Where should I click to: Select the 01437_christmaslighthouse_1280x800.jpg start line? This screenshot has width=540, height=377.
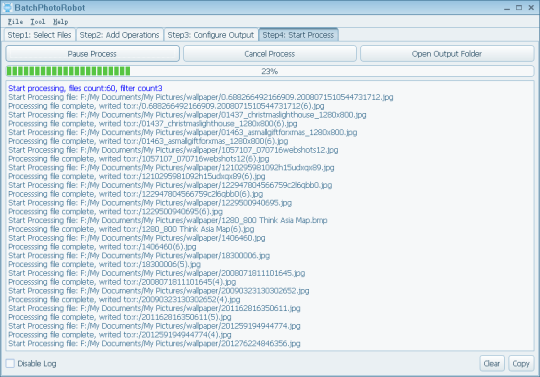coord(187,115)
